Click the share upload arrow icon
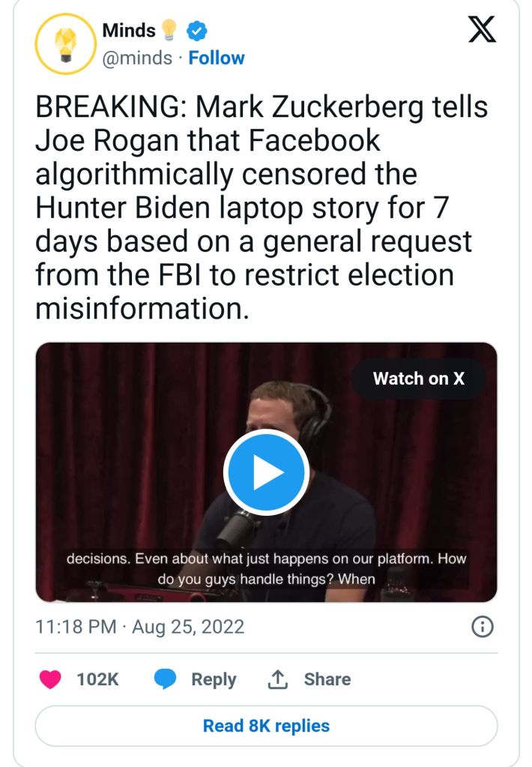This screenshot has width=532, height=767. point(278,679)
